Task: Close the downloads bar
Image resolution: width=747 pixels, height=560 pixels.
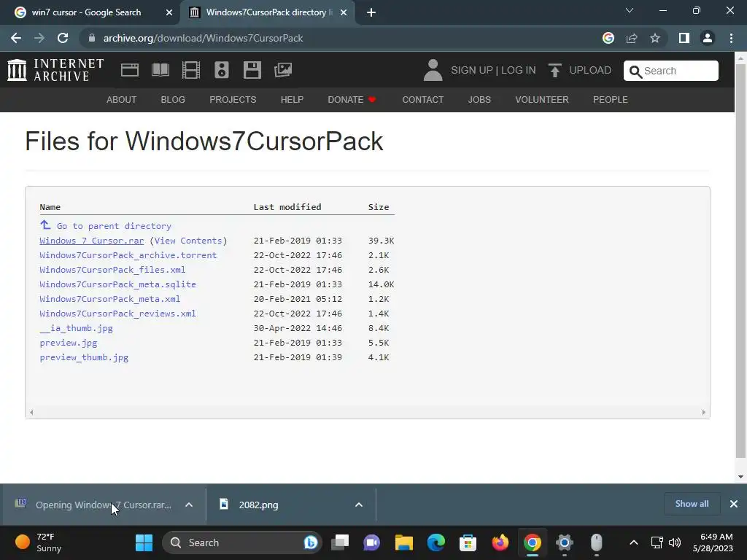Action: [x=734, y=504]
